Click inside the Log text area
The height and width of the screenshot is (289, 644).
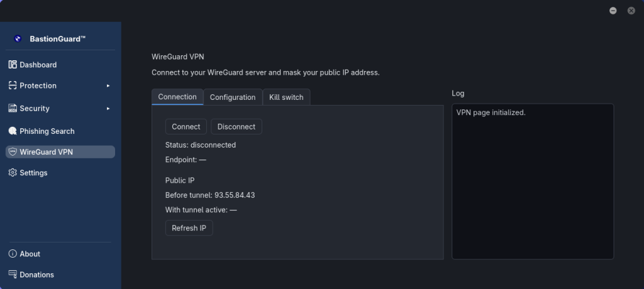point(533,182)
